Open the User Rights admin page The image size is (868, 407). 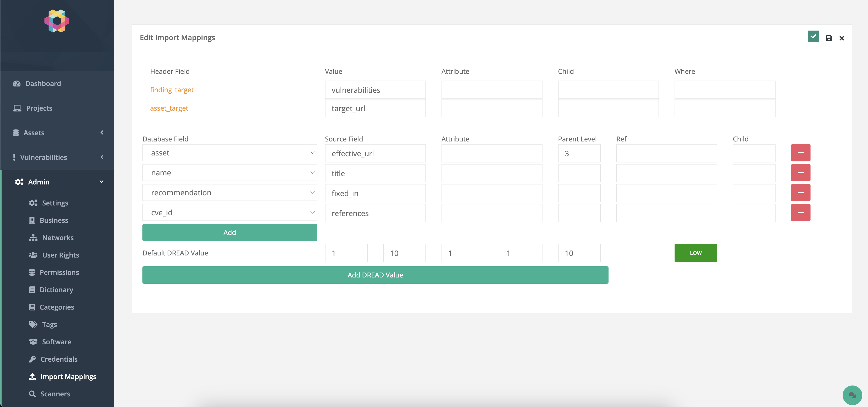click(x=60, y=255)
